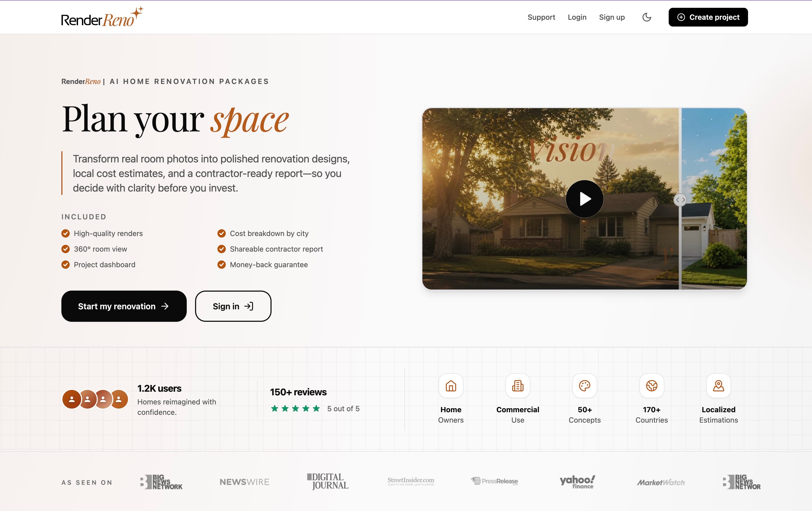Screen dimensions: 812x511
Task: Click the StreetInsider.com logo
Action: (410, 481)
